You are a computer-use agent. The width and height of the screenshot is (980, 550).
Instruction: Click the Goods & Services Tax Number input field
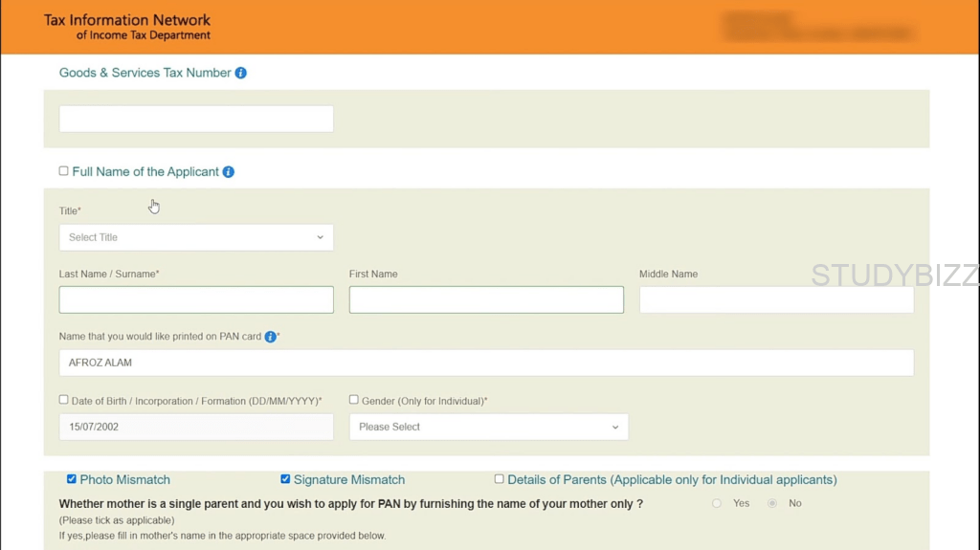click(196, 119)
